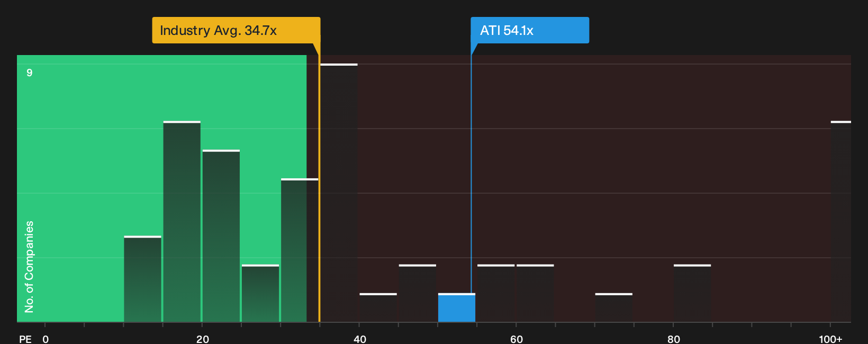The height and width of the screenshot is (344, 868).
Task: Click the x-axis label 40
Action: coord(360,339)
